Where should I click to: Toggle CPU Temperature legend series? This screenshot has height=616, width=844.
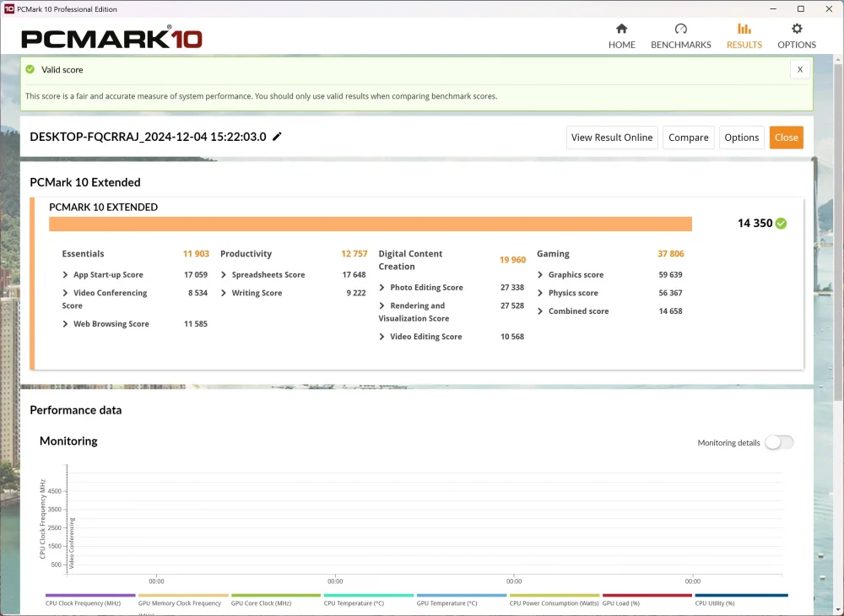click(x=369, y=600)
